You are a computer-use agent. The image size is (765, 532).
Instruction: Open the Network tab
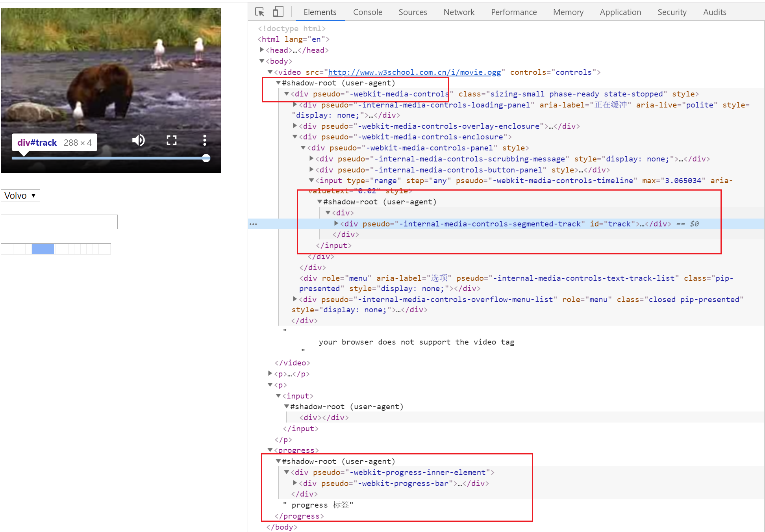pyautogui.click(x=459, y=12)
